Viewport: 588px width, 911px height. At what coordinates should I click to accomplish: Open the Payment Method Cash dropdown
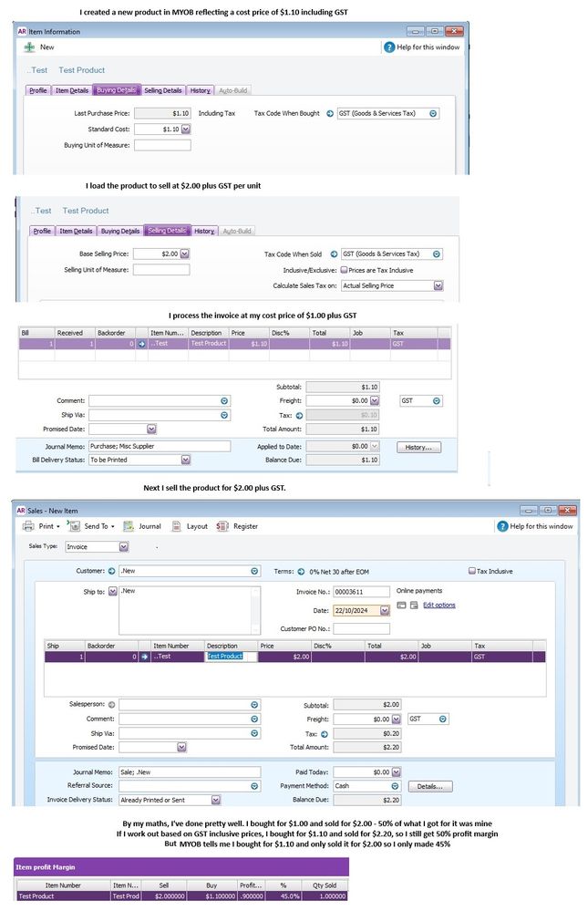coord(395,786)
